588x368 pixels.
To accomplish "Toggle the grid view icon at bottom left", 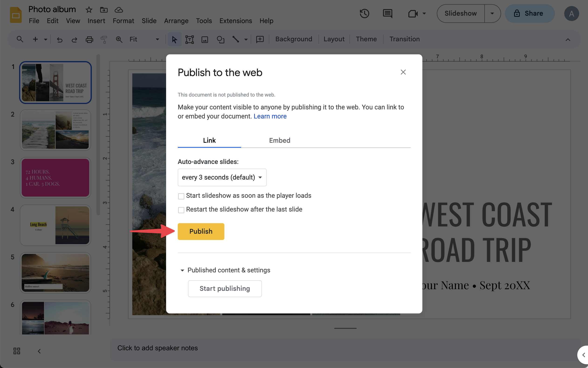I will (17, 351).
